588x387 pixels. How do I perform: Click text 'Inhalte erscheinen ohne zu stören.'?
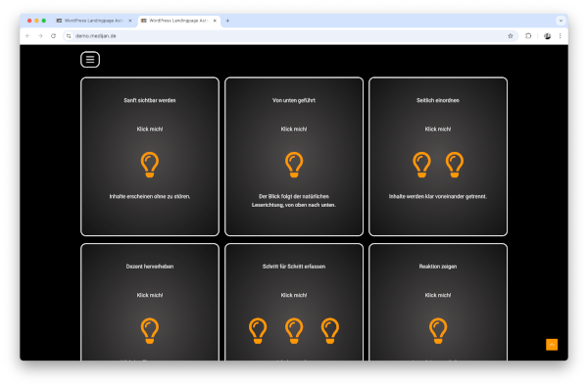[150, 196]
